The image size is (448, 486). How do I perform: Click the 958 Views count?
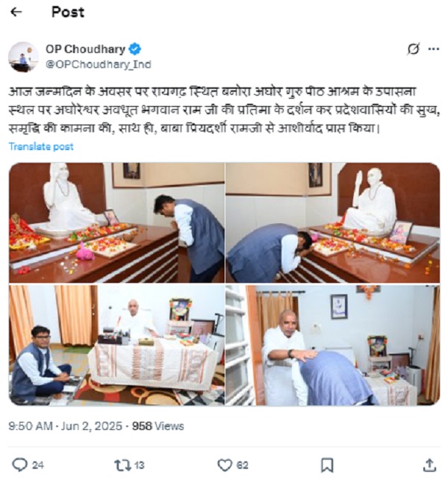coord(158,426)
